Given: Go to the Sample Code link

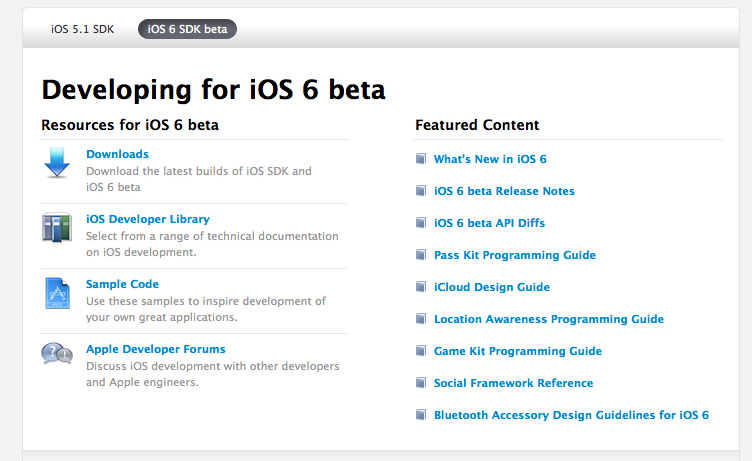Looking at the screenshot, I should [x=122, y=284].
